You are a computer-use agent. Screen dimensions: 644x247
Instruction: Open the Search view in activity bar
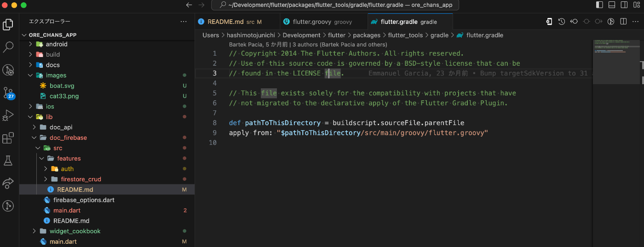[x=8, y=47]
